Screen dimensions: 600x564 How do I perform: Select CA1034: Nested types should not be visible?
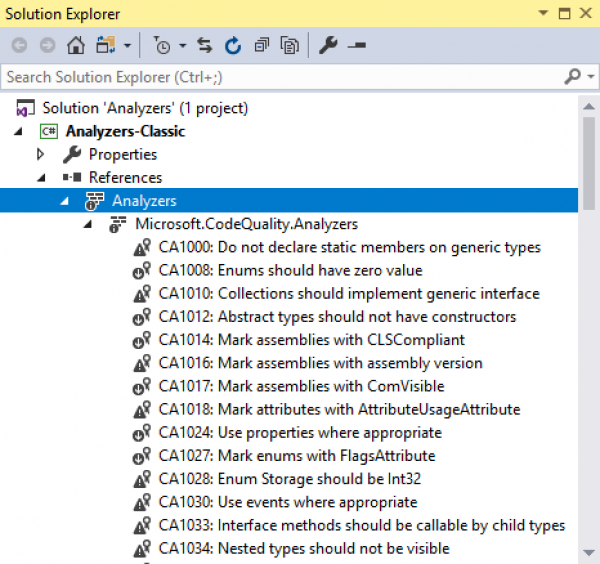(304, 548)
